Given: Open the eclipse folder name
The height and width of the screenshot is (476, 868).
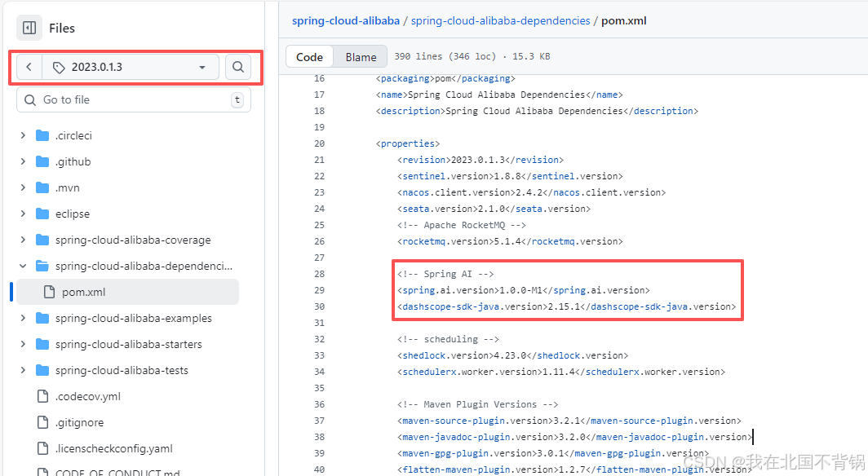Looking at the screenshot, I should pyautogui.click(x=73, y=214).
